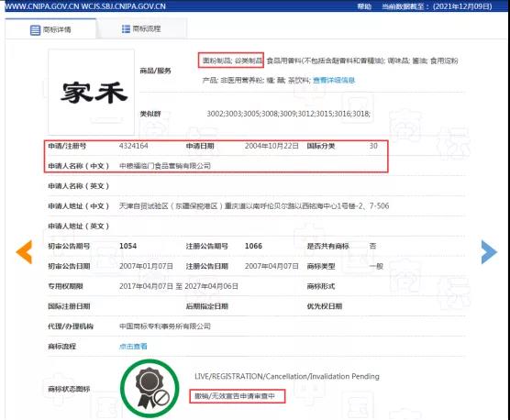Select the agency 中国商标专利事务所有限公司

point(165,326)
